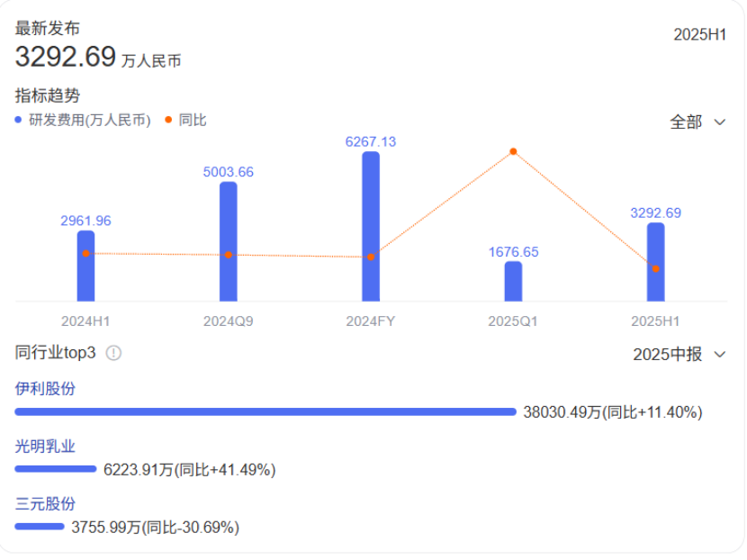Open the 三元股份 company link
This screenshot has width=747, height=560.
(45, 503)
